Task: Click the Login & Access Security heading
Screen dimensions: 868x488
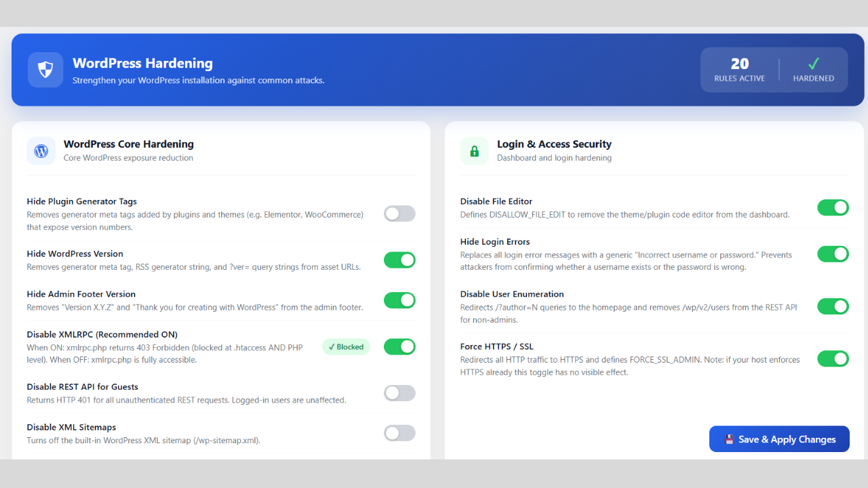Action: coord(554,144)
